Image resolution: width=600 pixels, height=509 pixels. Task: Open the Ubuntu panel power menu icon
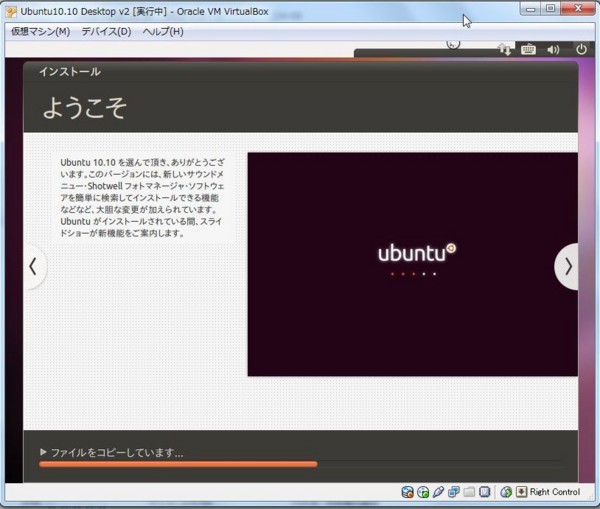pos(581,49)
